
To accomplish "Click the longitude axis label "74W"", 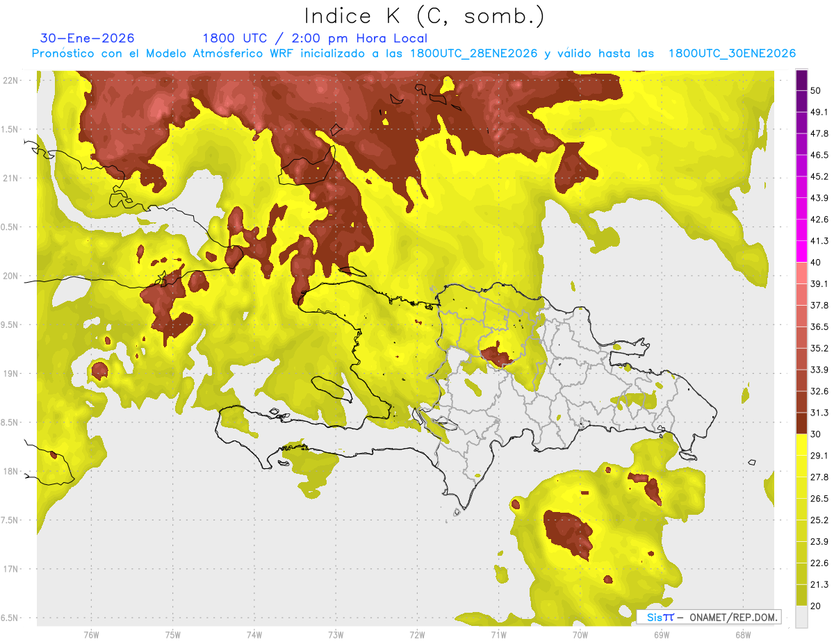I will coord(254,635).
